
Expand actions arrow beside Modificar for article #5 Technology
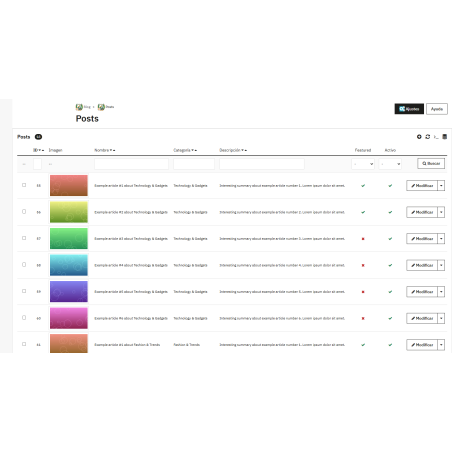pyautogui.click(x=441, y=292)
